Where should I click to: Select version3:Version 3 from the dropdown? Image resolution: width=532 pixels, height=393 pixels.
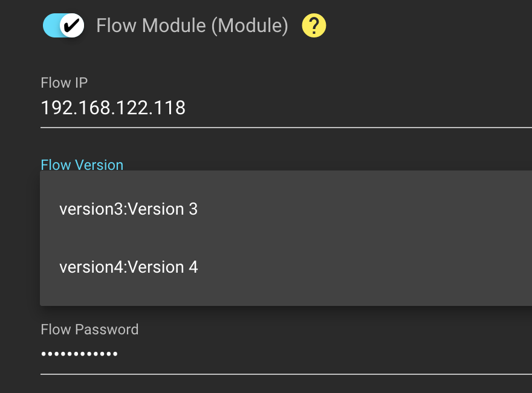(128, 209)
